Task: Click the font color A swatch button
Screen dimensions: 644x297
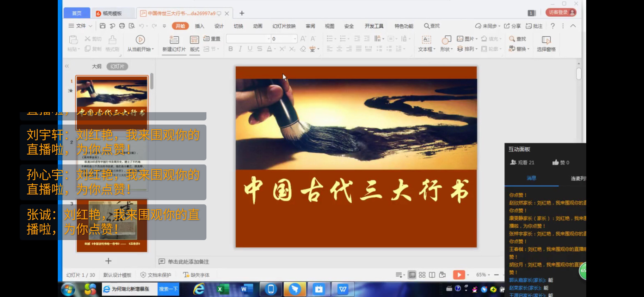Action: [x=269, y=49]
